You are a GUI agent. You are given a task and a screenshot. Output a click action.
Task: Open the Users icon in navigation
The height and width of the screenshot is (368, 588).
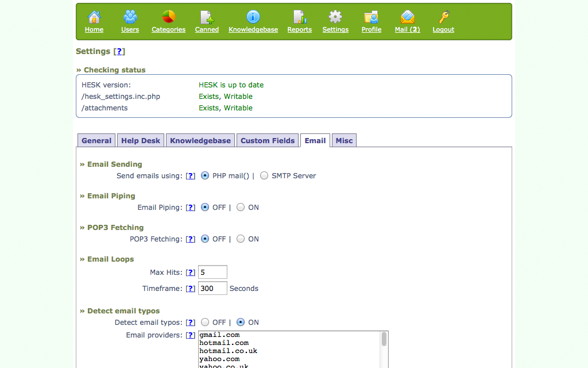coord(130,17)
